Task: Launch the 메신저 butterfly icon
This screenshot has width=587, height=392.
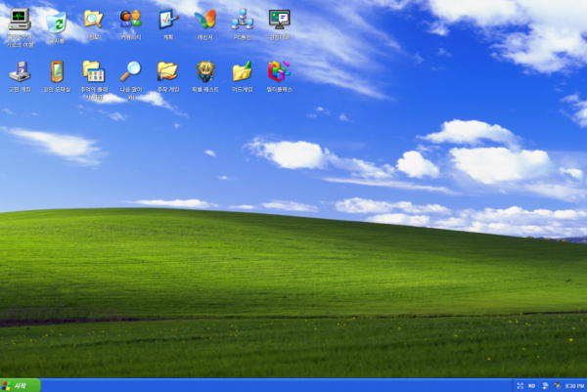Action: [x=204, y=19]
